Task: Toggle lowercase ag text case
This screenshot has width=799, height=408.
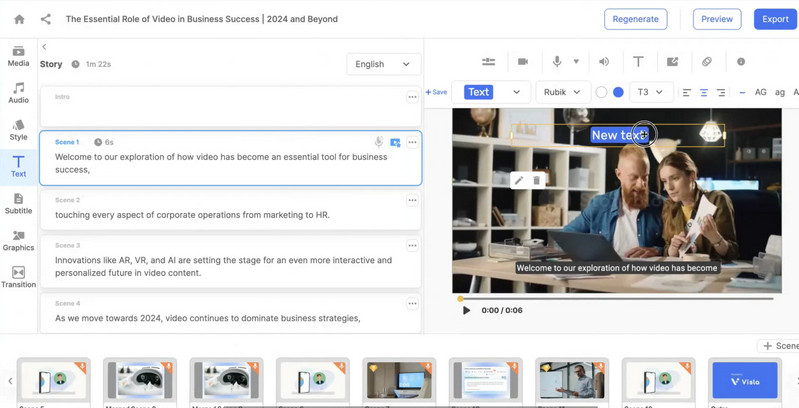Action: [780, 93]
